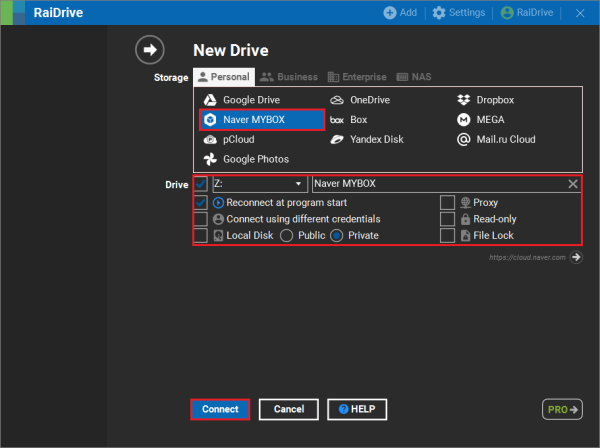
Task: Clear the Naver MYBOX drive name field
Action: pos(572,184)
